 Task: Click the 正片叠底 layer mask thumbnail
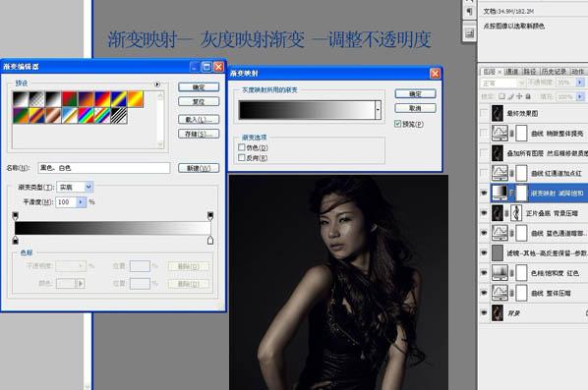click(516, 213)
